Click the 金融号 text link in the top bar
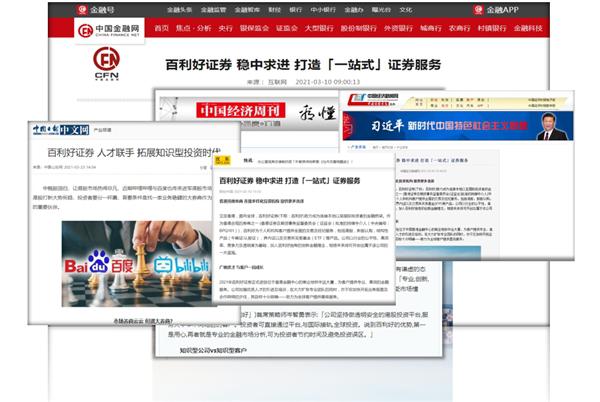The height and width of the screenshot is (402, 600). (x=102, y=10)
